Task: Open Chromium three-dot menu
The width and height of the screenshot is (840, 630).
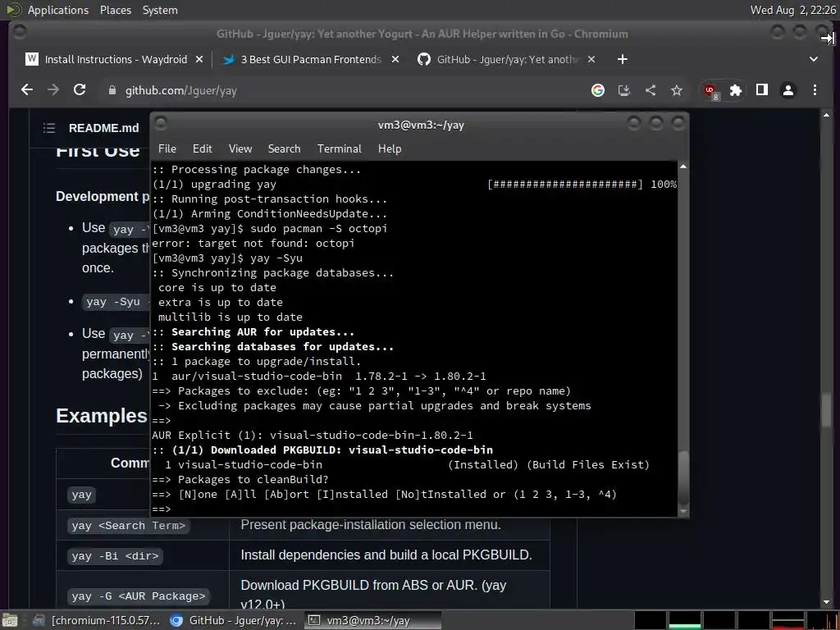Action: pos(815,90)
